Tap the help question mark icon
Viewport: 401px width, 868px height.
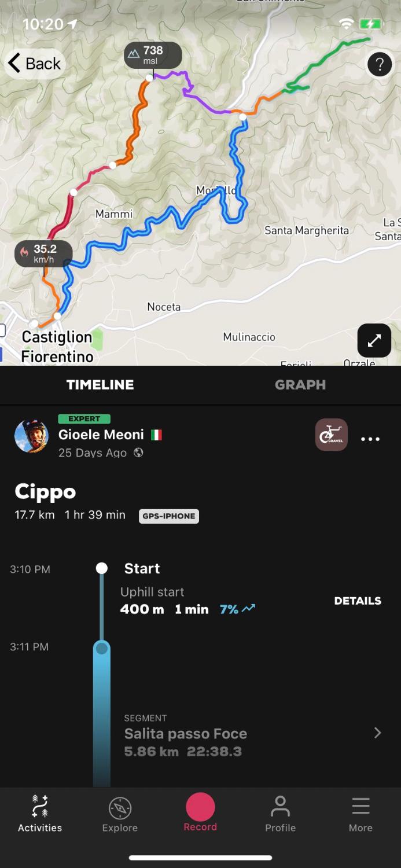380,65
